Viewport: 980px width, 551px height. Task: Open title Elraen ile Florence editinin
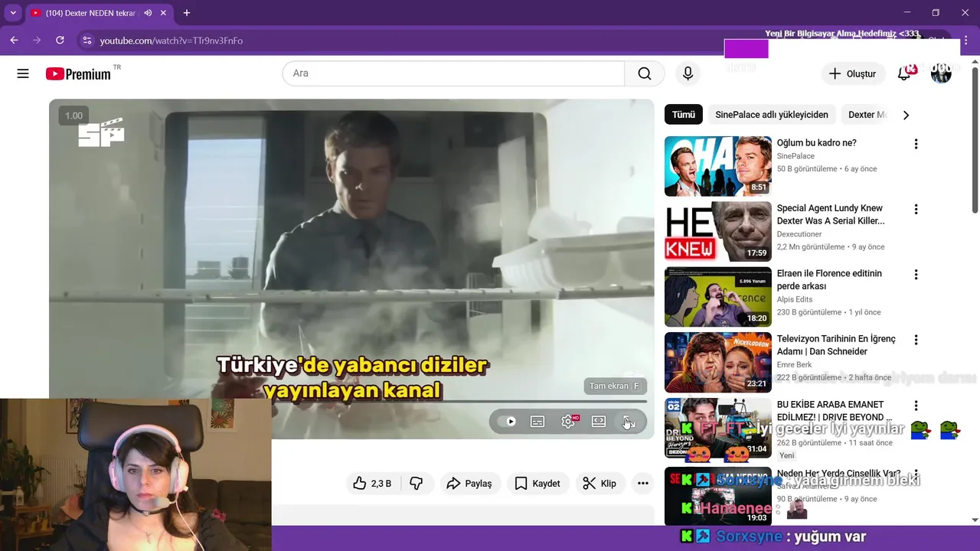[x=829, y=279]
